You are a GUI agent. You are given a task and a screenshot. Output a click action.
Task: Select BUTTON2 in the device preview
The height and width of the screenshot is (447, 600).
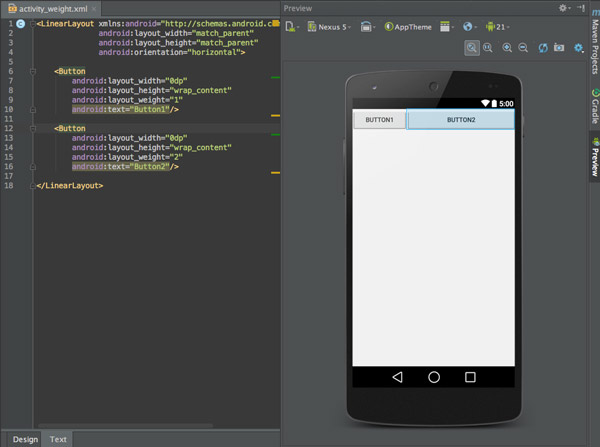point(460,120)
